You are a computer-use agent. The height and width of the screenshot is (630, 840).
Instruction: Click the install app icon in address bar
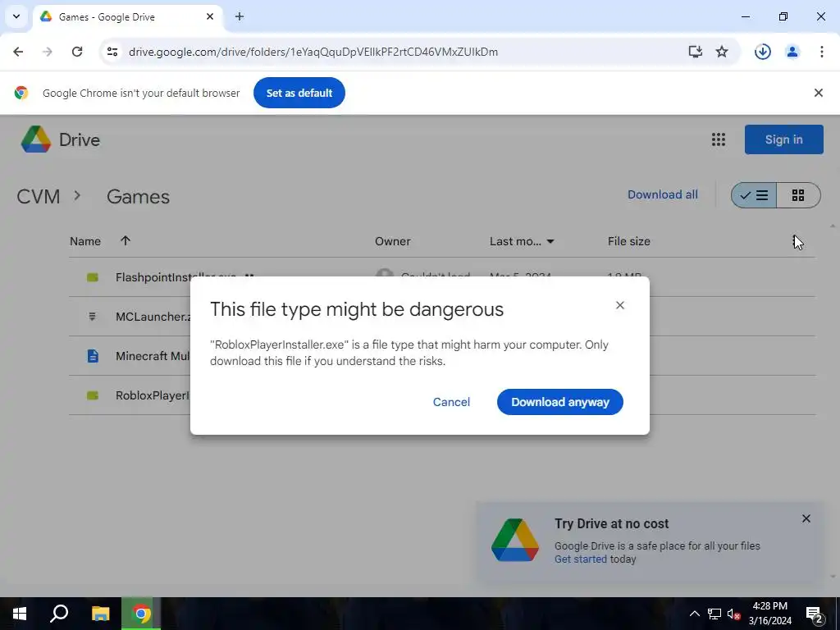(x=696, y=52)
